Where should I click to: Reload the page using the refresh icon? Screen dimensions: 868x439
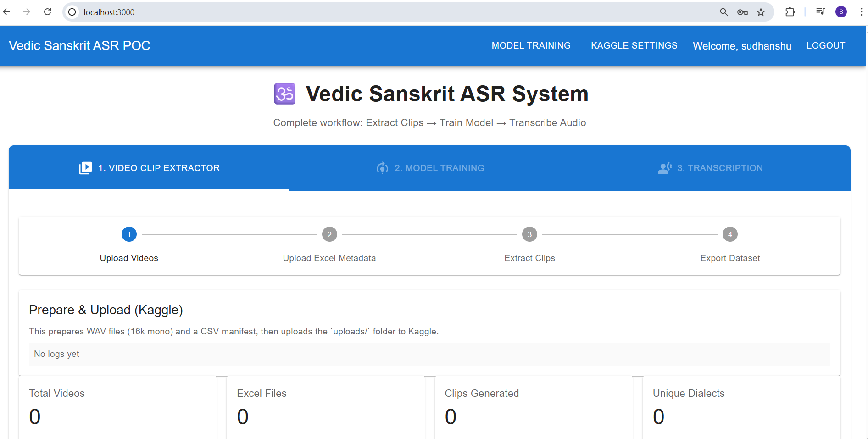click(47, 11)
